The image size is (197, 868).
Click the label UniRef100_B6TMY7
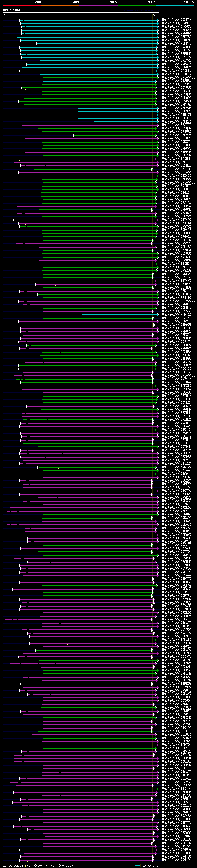click(177, 139)
